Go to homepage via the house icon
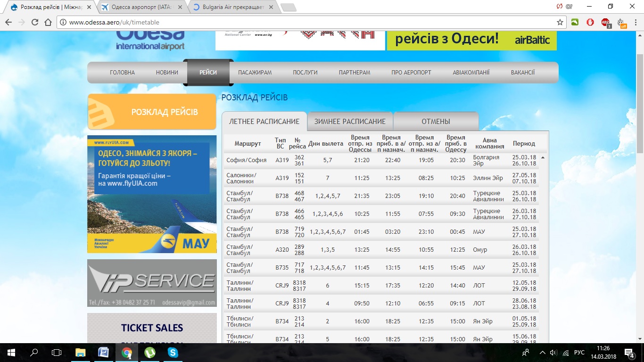 [x=48, y=22]
